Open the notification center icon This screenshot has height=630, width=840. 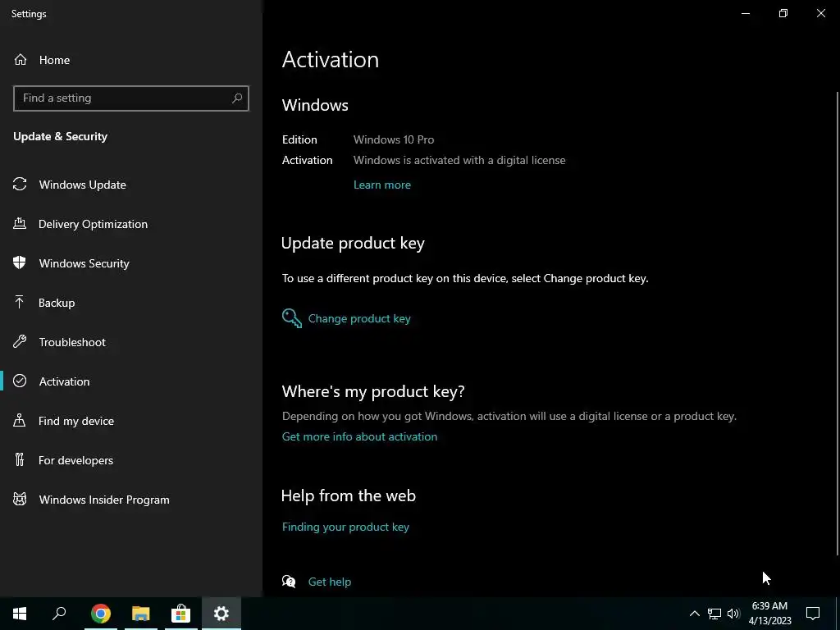pos(813,614)
